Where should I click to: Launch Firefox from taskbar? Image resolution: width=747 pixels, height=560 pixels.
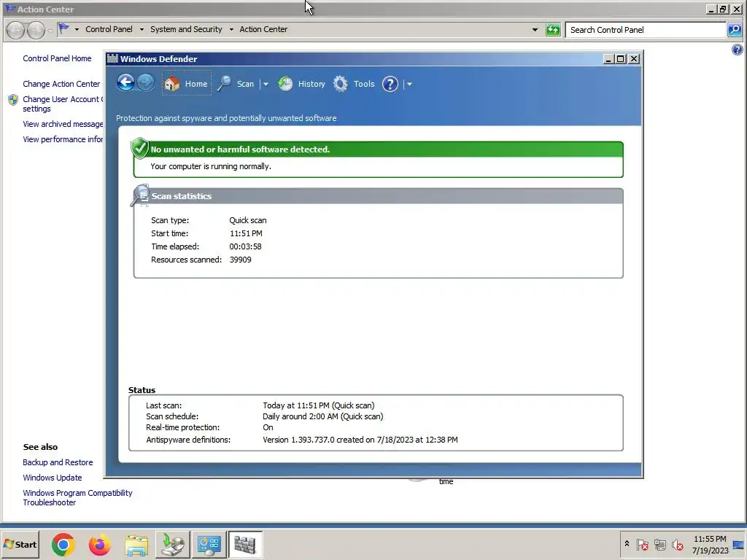point(99,544)
